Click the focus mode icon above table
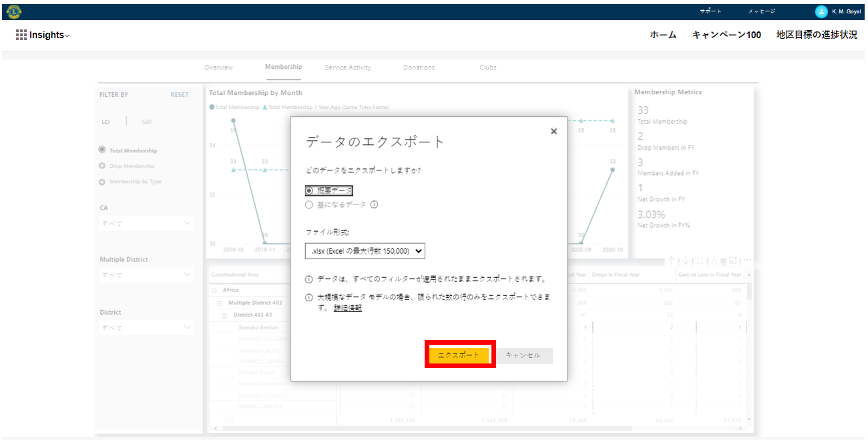This screenshot has width=868, height=445. [733, 261]
